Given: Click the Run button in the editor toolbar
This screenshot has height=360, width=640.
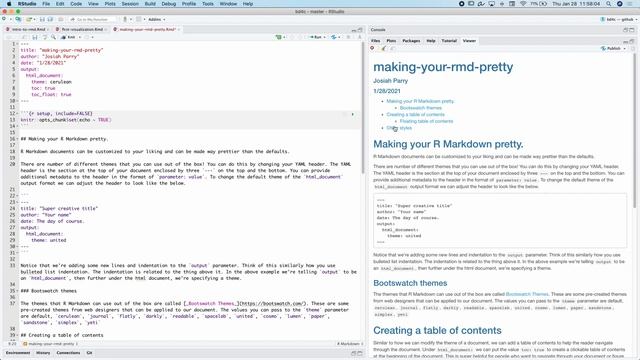Looking at the screenshot, I should click(316, 37).
